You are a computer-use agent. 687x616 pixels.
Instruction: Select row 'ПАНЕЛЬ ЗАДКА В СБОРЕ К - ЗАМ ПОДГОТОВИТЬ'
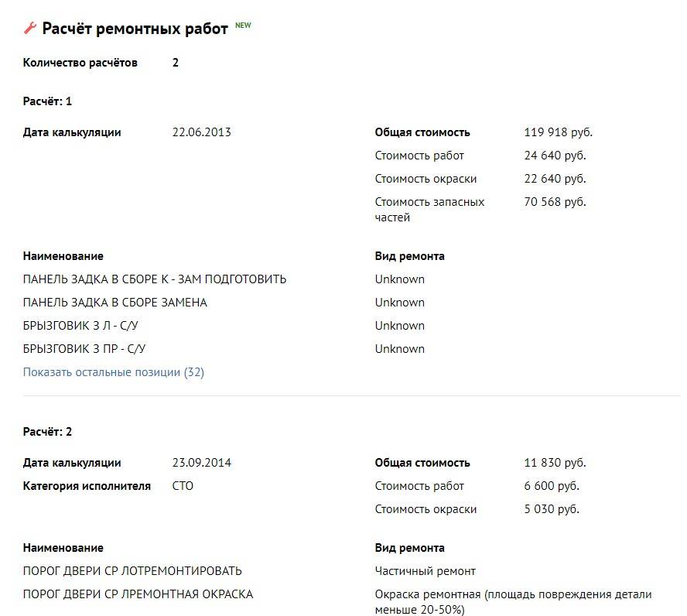155,279
